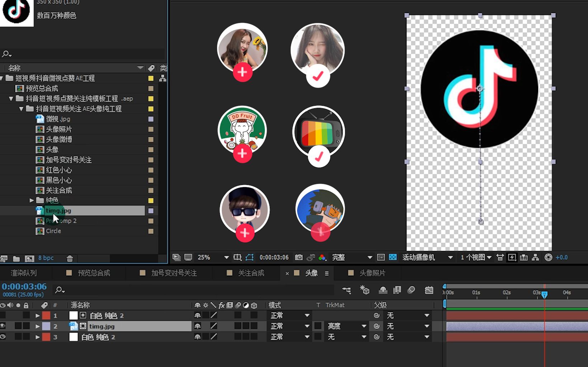Click the project flowchart icon beside type column

(163, 78)
